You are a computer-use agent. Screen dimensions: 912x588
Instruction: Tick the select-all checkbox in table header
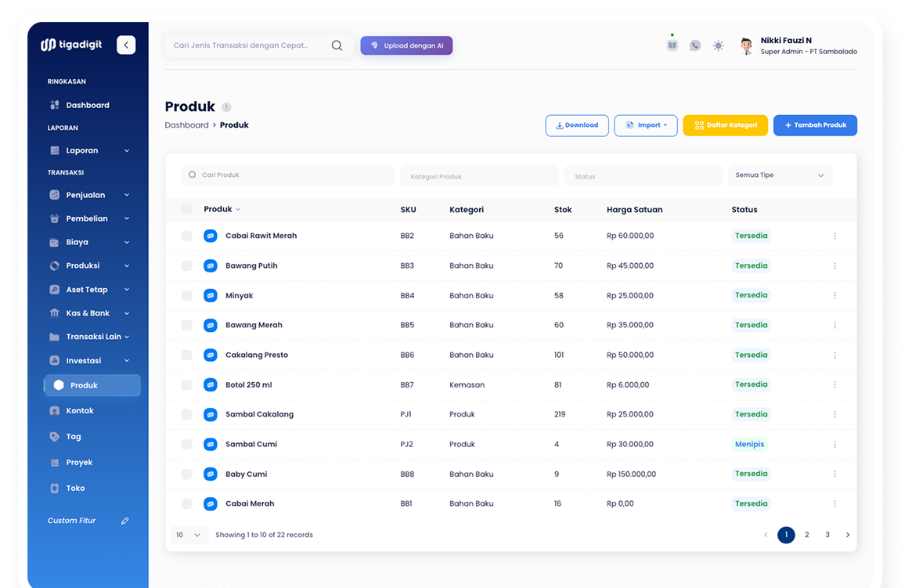pyautogui.click(x=186, y=209)
